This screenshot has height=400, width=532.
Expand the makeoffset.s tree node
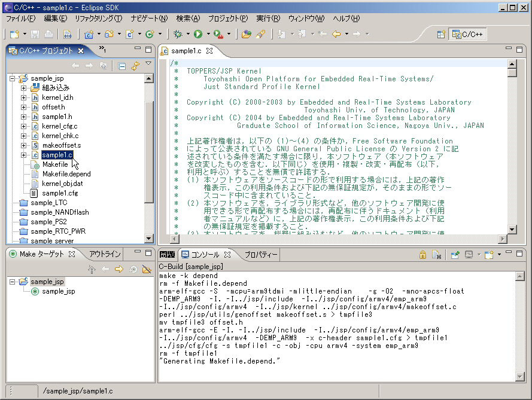click(x=23, y=145)
